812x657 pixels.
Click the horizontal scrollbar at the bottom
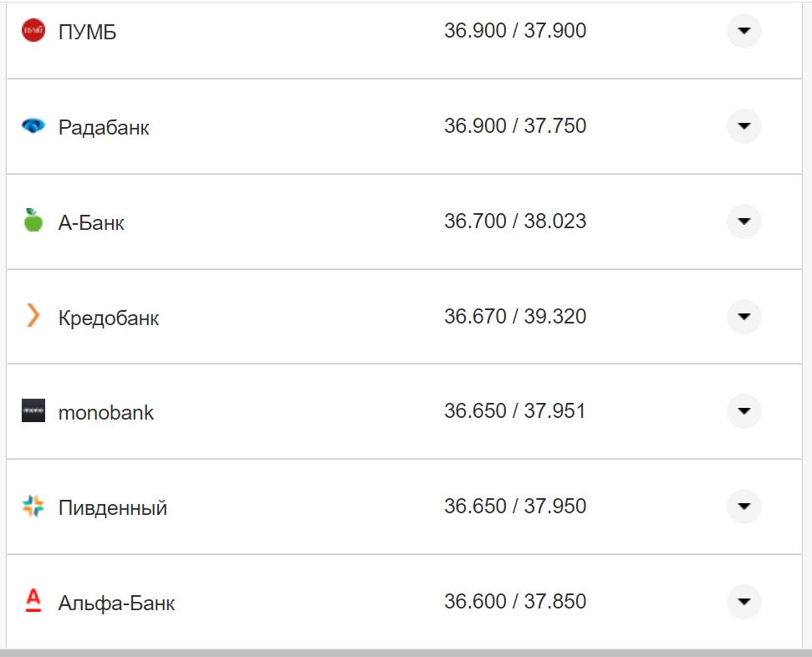pos(406,652)
